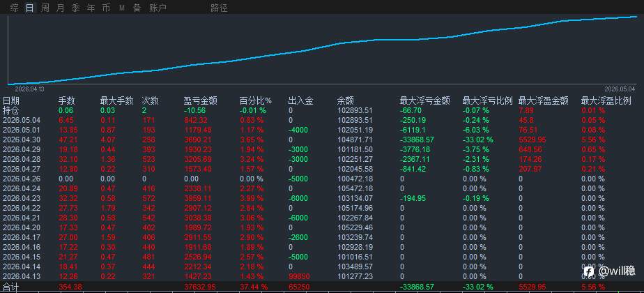Select the 2026.04.30 row
The width and height of the screenshot is (644, 293).
pos(322,140)
